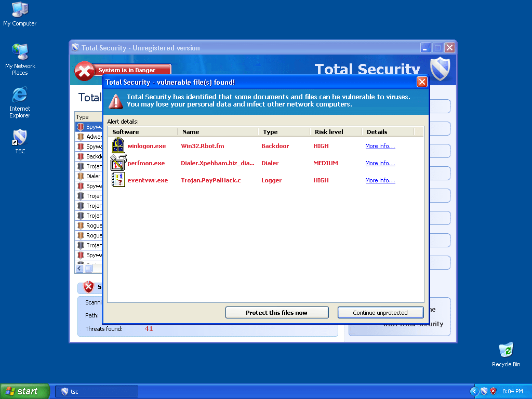This screenshot has height=399, width=532.
Task: Launch Internet Explorer desktop icon
Action: click(x=20, y=102)
